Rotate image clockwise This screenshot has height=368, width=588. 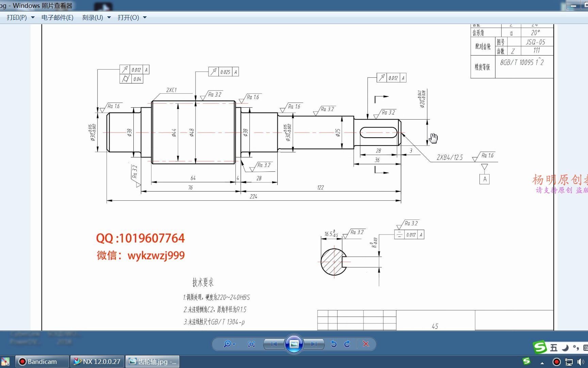[347, 344]
